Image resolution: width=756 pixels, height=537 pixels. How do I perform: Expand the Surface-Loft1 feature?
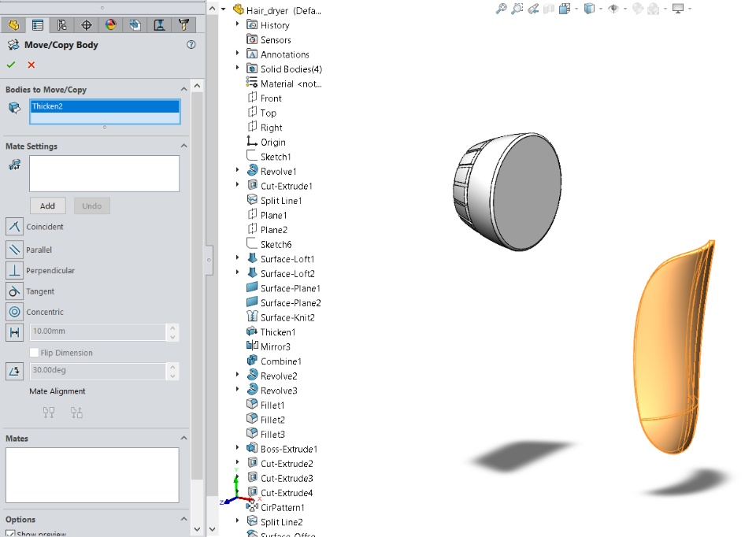(x=237, y=257)
